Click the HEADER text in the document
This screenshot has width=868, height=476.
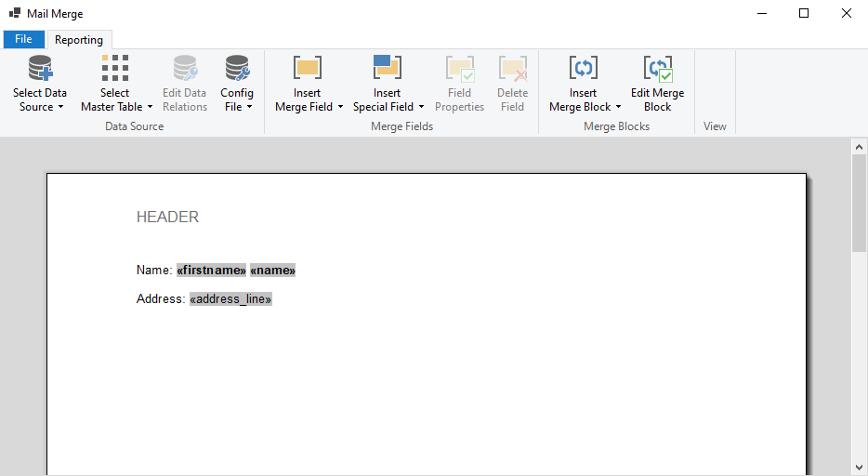pyautogui.click(x=167, y=217)
